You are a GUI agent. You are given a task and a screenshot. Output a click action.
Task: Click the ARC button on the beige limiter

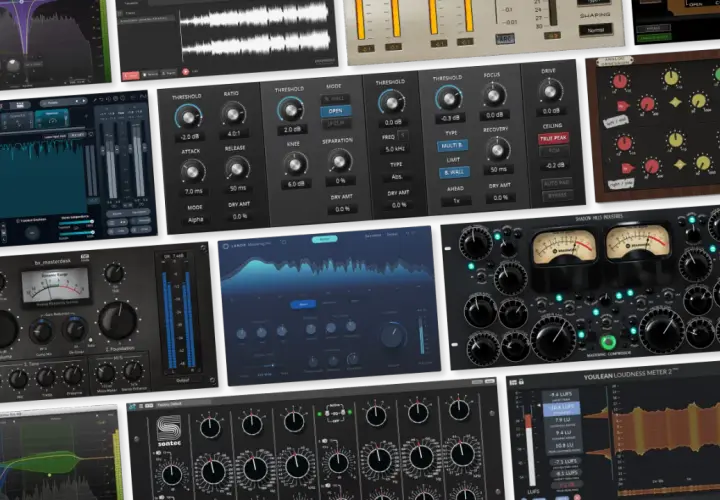point(505,39)
